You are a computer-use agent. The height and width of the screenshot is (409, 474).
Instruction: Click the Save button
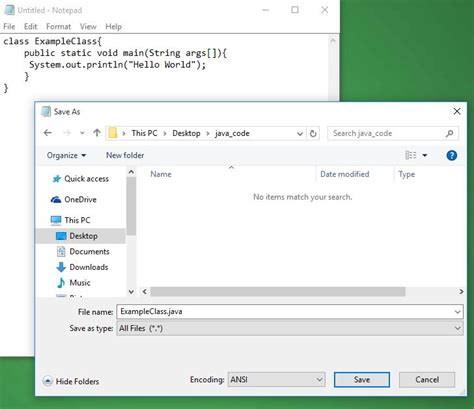(x=362, y=380)
